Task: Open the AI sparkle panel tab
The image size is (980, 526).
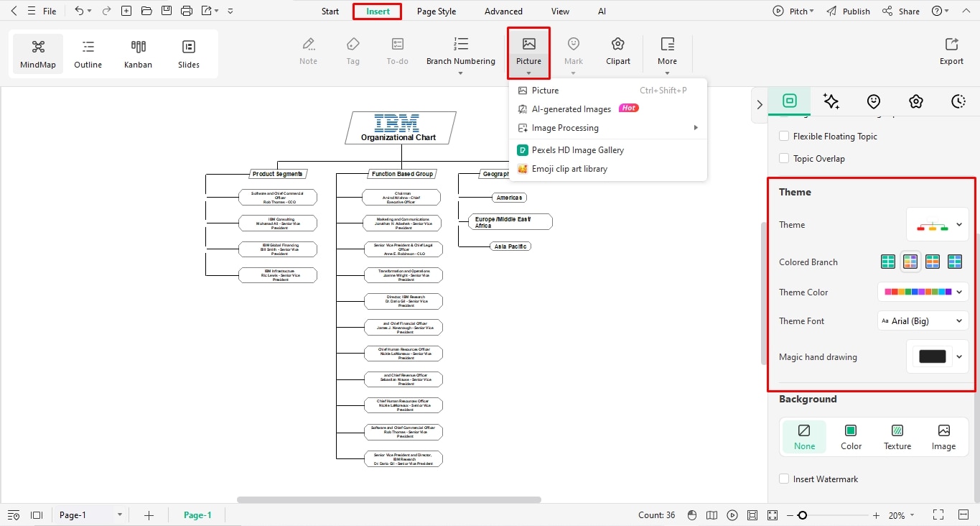Action: coord(831,101)
